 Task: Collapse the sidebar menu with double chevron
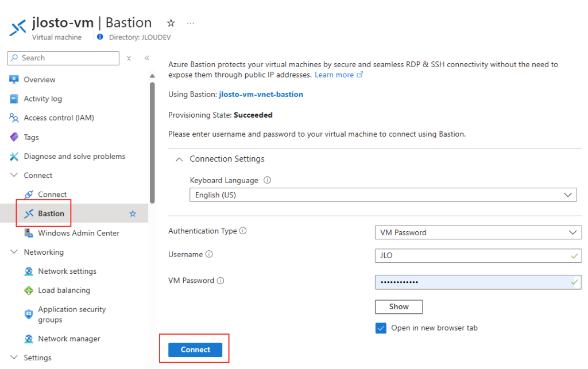147,58
